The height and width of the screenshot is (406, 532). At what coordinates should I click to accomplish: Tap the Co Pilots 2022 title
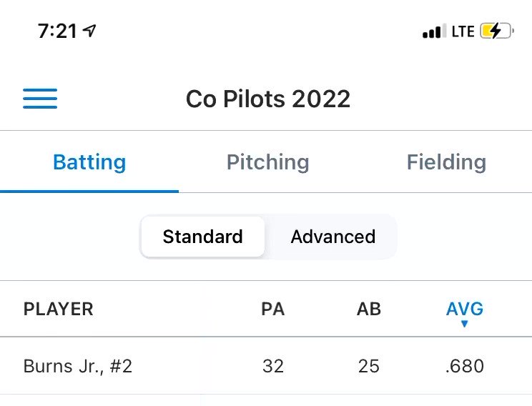click(x=268, y=99)
